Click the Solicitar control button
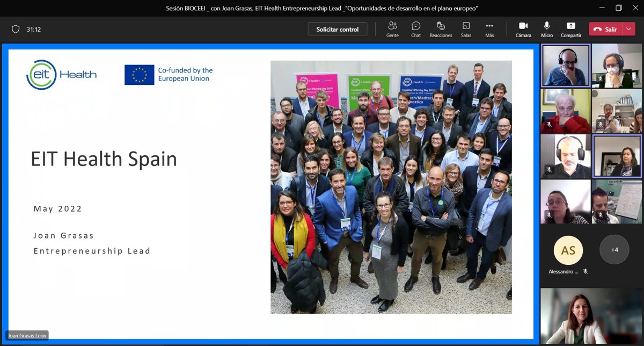Viewport: 644px width, 346px height. pyautogui.click(x=338, y=29)
